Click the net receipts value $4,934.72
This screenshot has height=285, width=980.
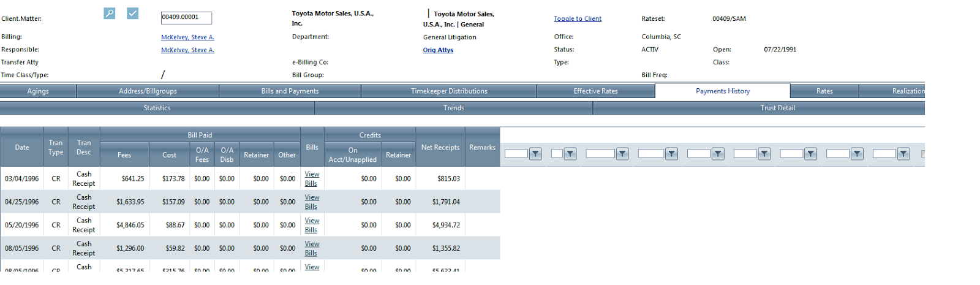446,226
